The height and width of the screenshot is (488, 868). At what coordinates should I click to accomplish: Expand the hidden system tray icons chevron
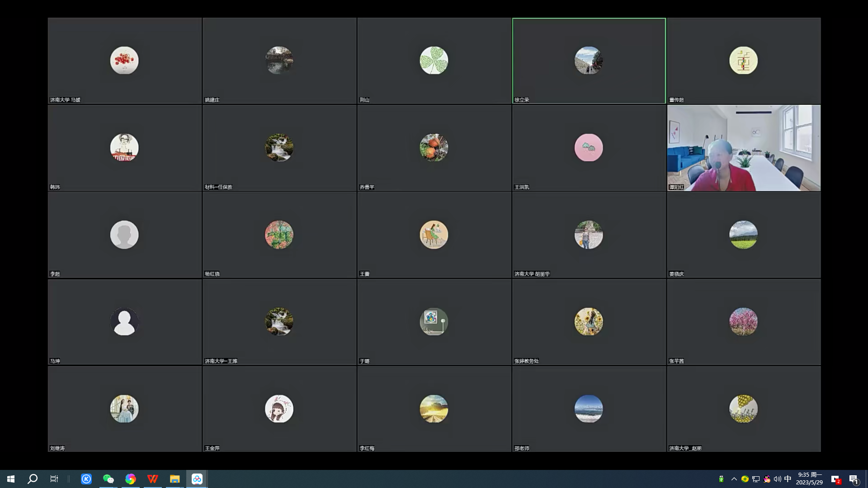click(x=734, y=479)
